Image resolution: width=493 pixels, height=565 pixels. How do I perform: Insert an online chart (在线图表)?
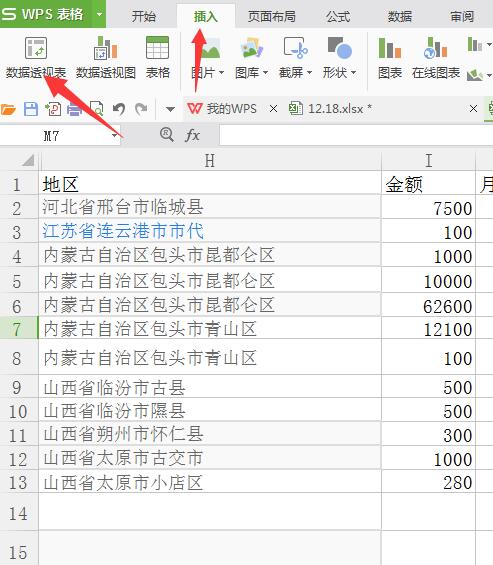click(x=436, y=57)
